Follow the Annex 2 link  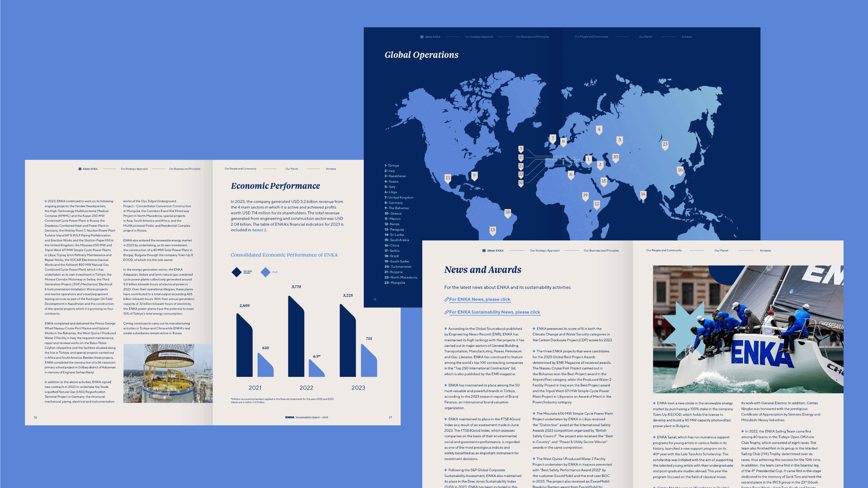click(259, 230)
